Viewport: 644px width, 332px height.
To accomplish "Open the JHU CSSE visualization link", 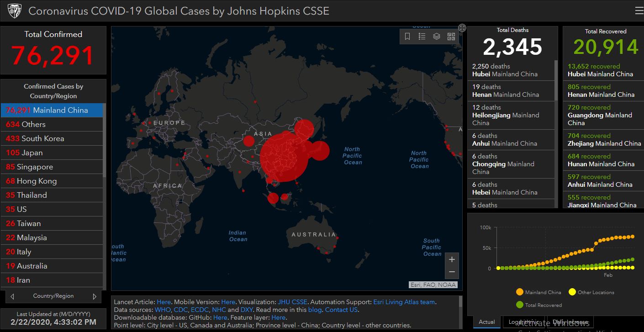I will point(292,302).
